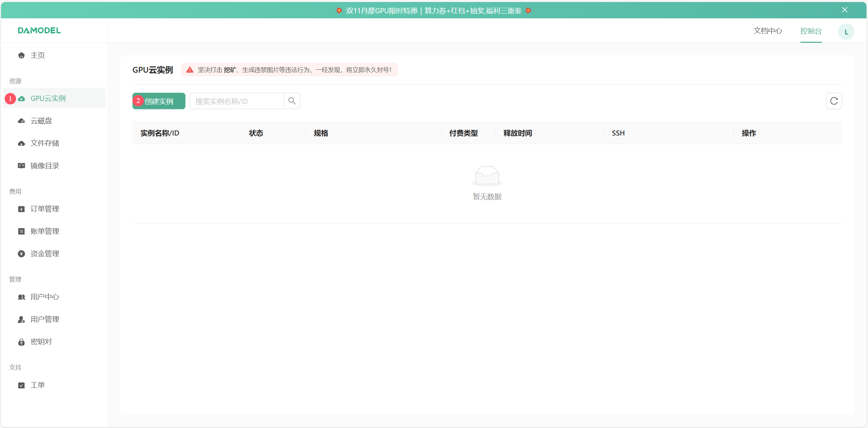Select GPU云实例 in the sidebar
The width and height of the screenshot is (868, 428).
tap(54, 98)
